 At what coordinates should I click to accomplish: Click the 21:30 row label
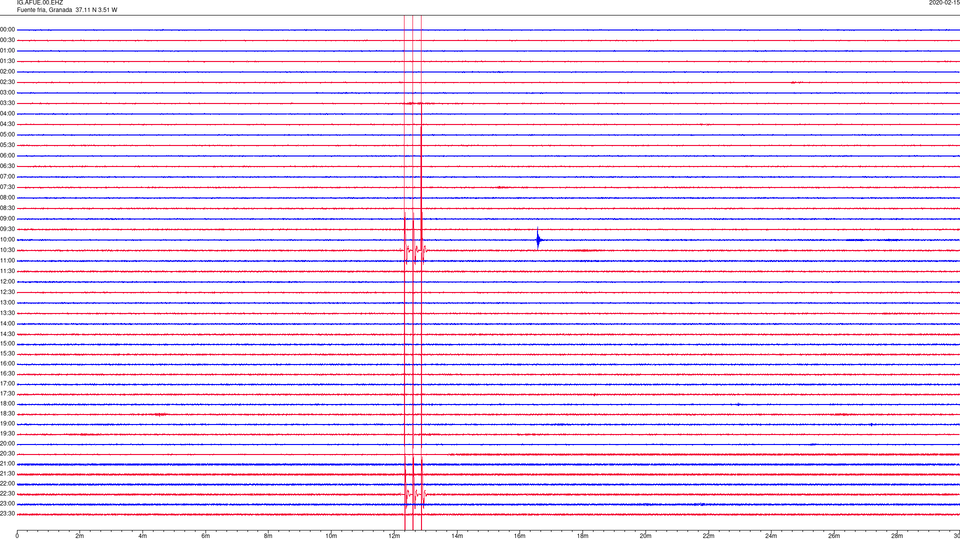coord(7,474)
